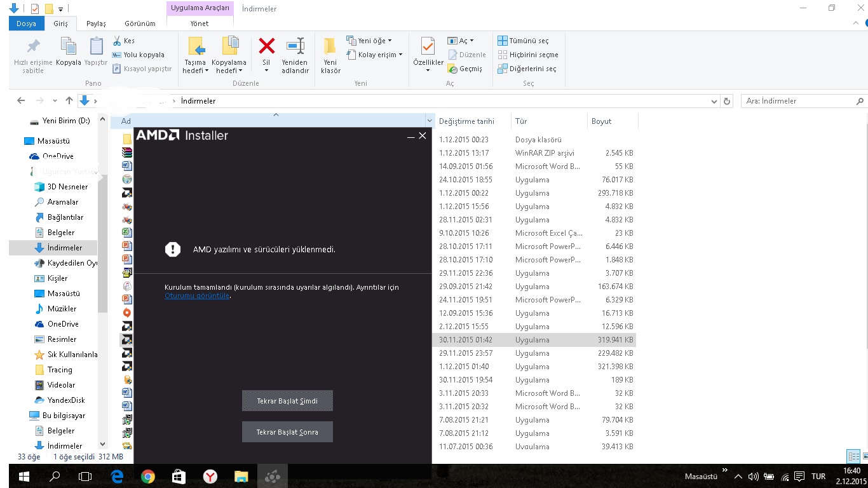868x488 pixels.
Task: Click the Uygulama Araçları contextual tab
Action: 200,8
